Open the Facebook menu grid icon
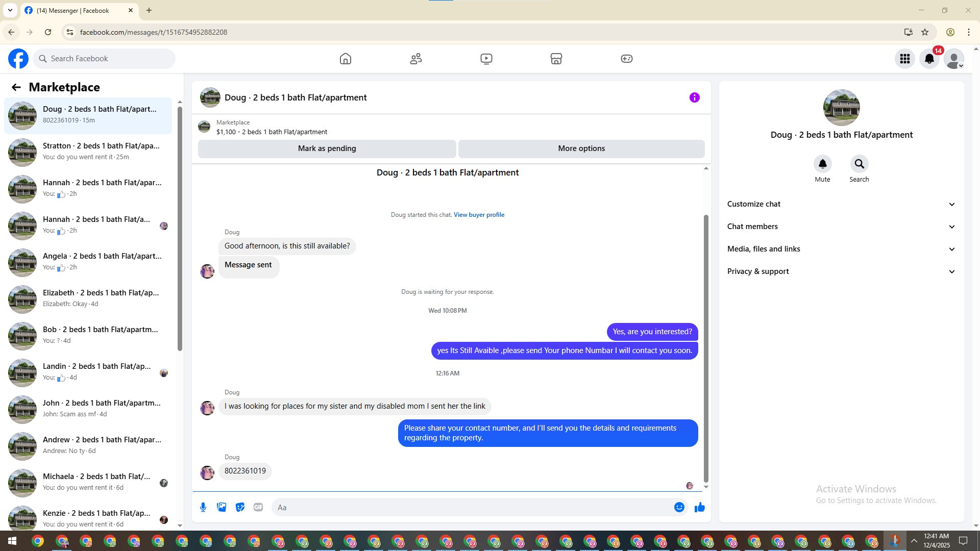Screen dimensions: 980x551 905,59
